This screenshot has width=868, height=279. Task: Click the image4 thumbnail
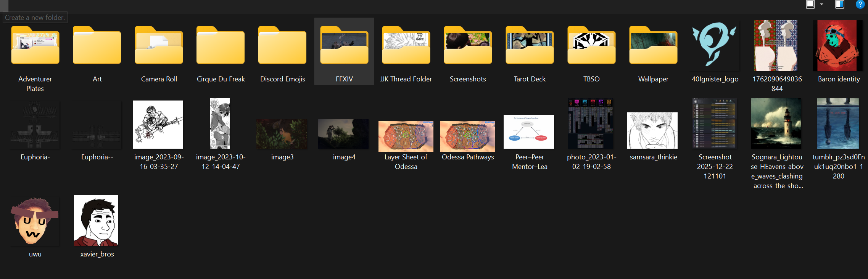pos(343,134)
